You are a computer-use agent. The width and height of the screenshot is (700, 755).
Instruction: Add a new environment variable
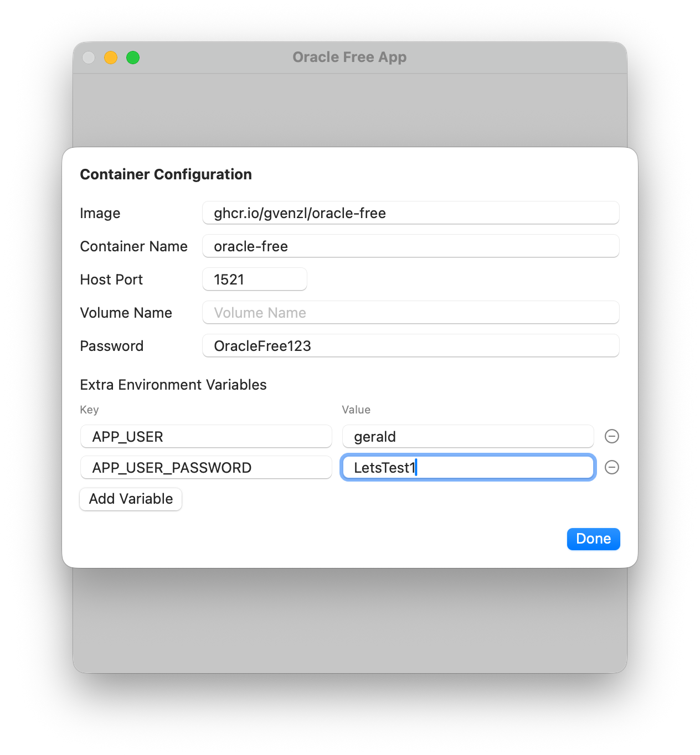(131, 499)
